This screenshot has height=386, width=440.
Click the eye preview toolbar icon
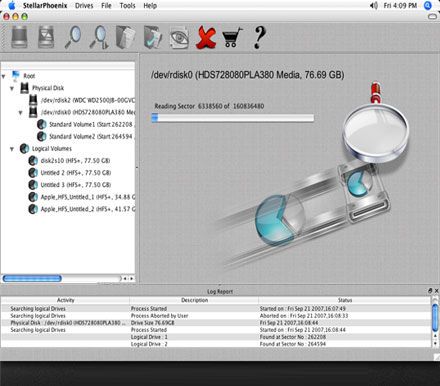coord(179,38)
